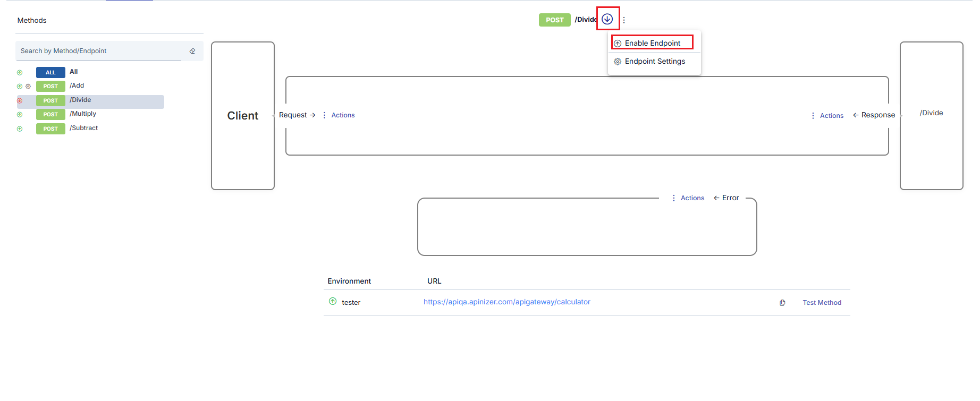Click the Actions link beside Response

coord(832,116)
